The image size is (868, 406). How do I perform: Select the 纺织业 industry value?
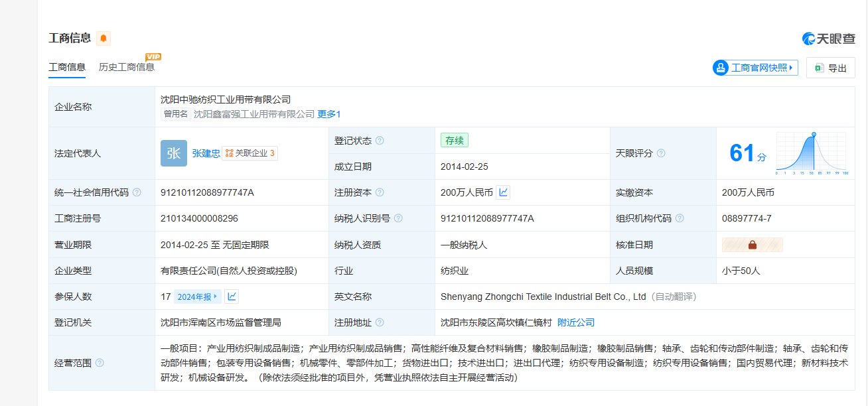455,271
